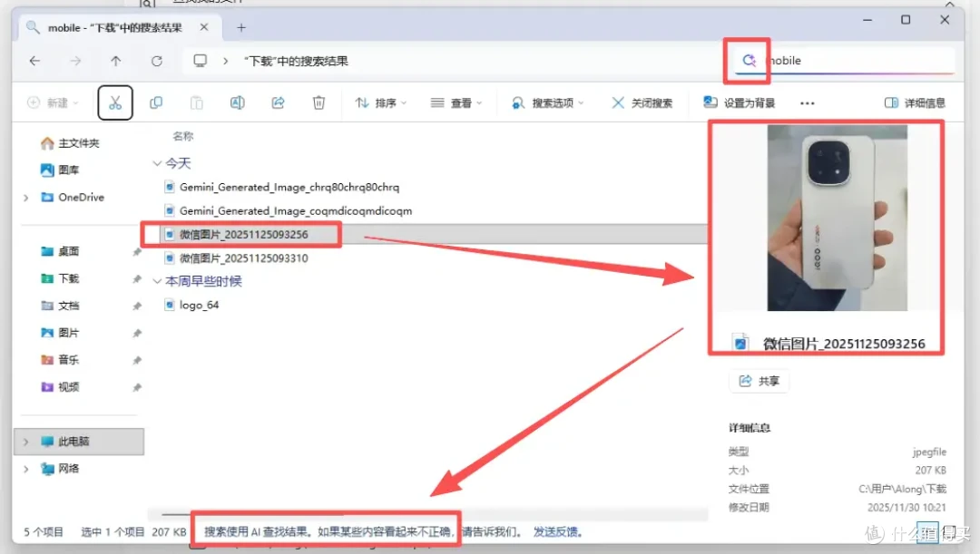Open 视频 videos folder
980x554 pixels.
pos(60,387)
